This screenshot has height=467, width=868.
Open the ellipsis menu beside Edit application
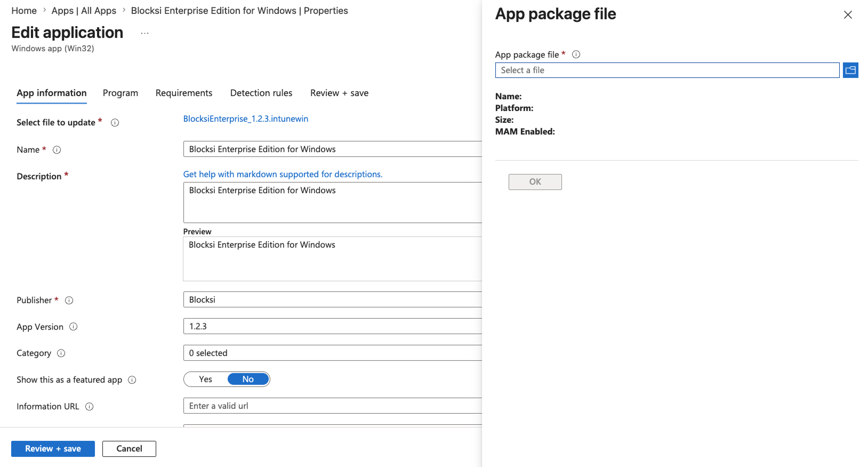click(x=144, y=33)
